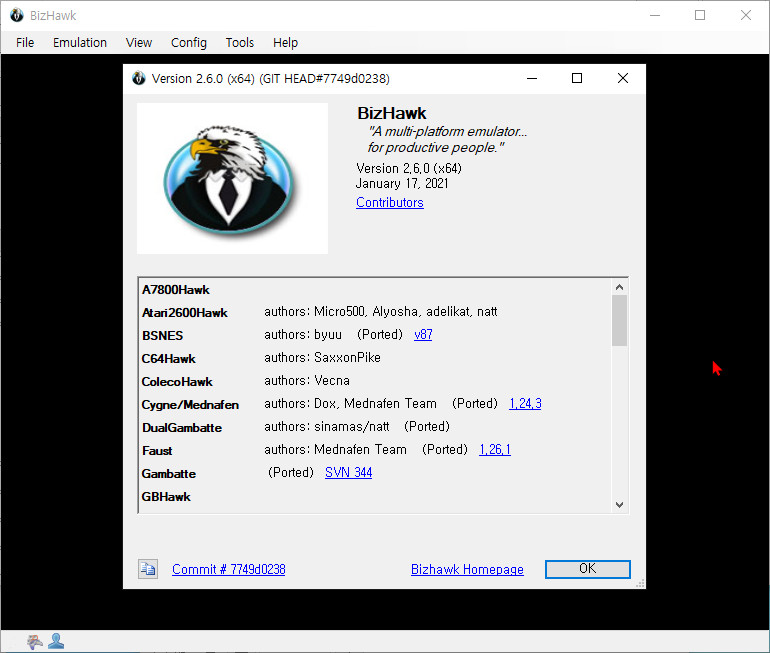This screenshot has height=653, width=770.
Task: Click the core list scrollbar thumb
Action: click(x=619, y=320)
